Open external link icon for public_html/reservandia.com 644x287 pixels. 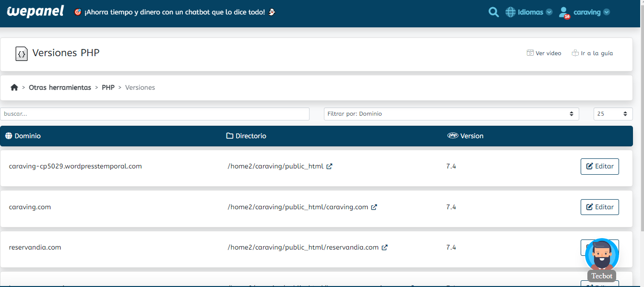click(x=384, y=248)
